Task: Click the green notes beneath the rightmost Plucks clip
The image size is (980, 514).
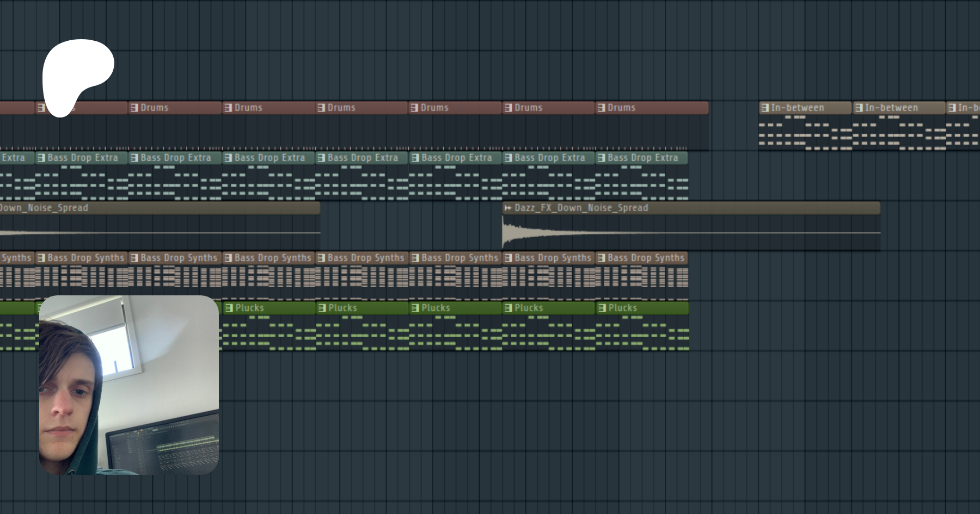Action: (642, 333)
